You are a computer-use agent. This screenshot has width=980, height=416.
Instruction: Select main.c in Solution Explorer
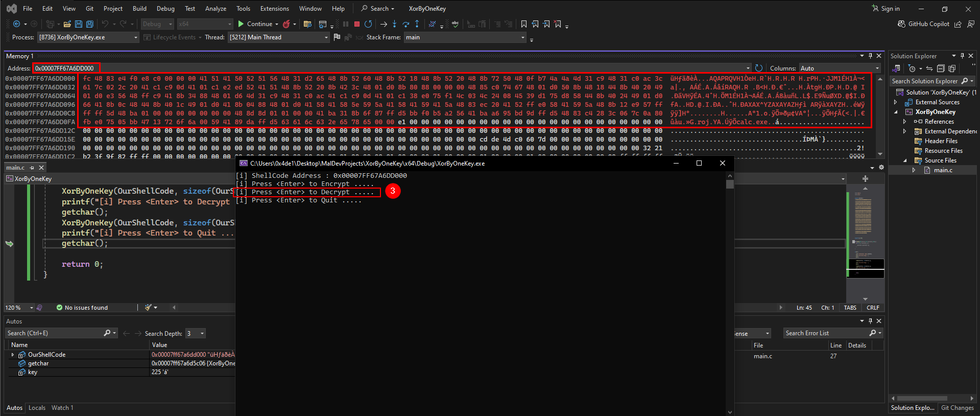943,170
